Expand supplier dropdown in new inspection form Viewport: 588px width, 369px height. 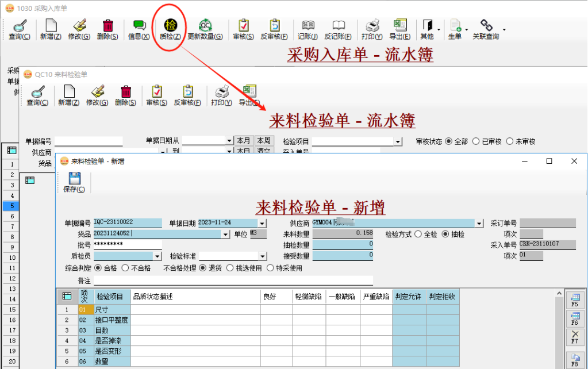click(479, 224)
